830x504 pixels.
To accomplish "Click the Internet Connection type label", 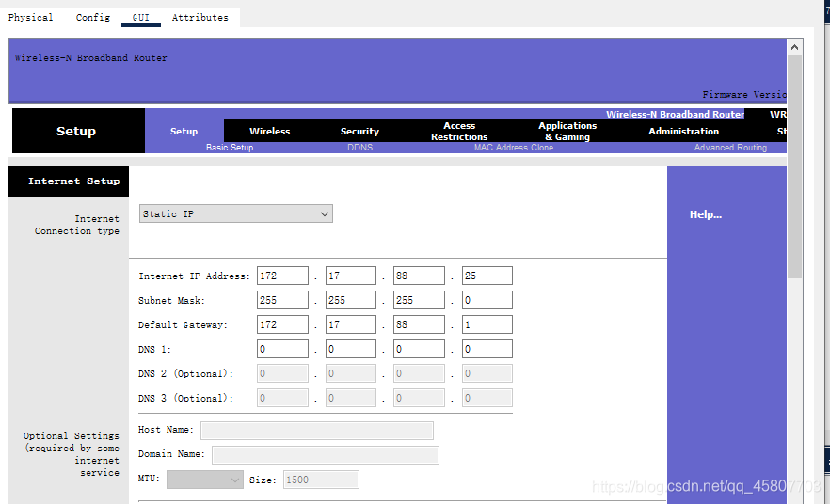I will 77,225.
